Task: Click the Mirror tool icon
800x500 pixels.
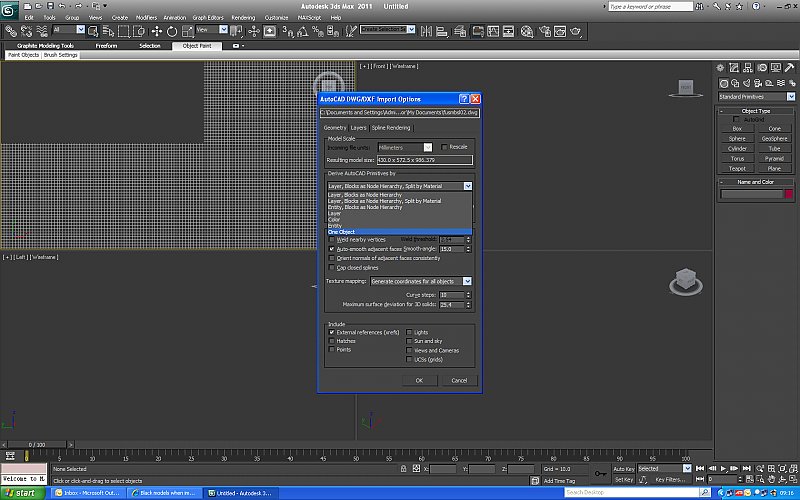Action: click(426, 31)
